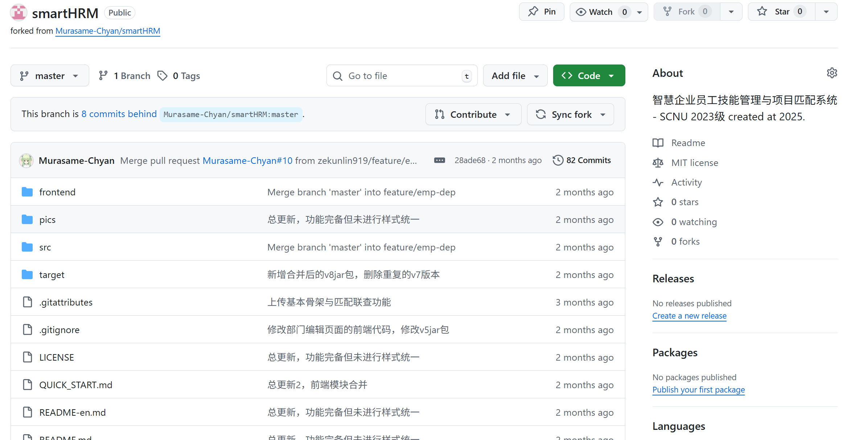This screenshot has width=868, height=440.
Task: Open the Watch notifications dropdown
Action: 640,12
